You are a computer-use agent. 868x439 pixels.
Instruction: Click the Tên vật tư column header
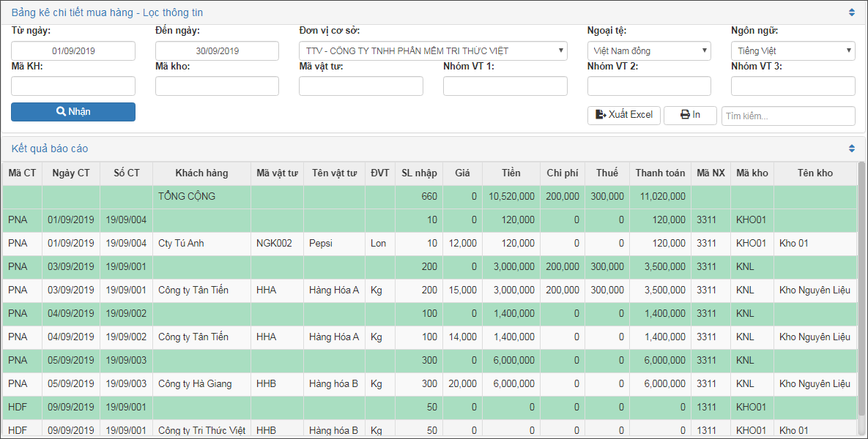tap(334, 173)
